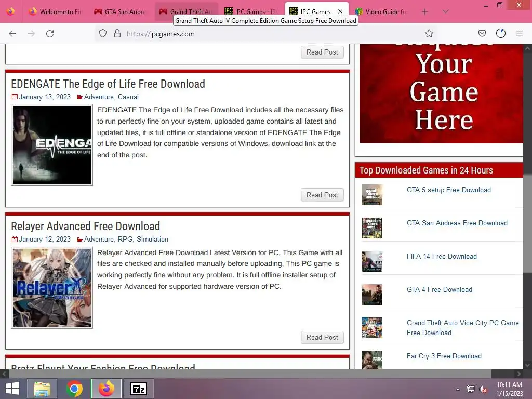Click Read Post for Relayer Advanced
The image size is (532, 399).
point(322,337)
